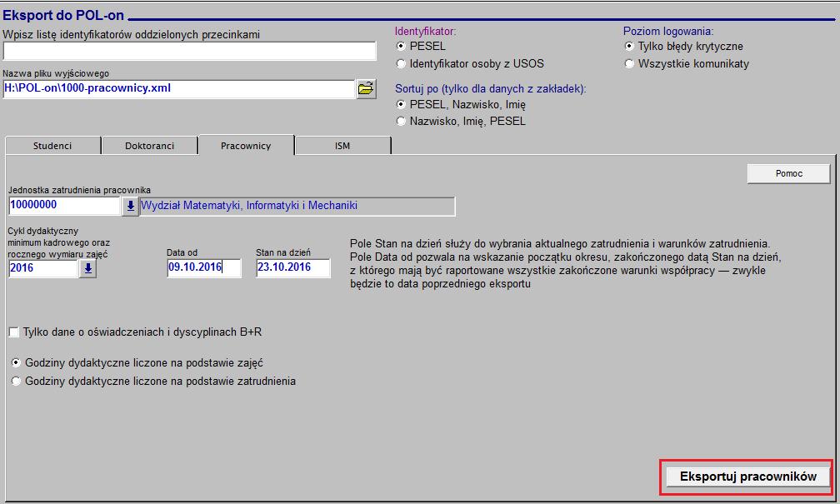Open the employment unit lookup arrow
The image size is (840, 504).
(x=130, y=206)
